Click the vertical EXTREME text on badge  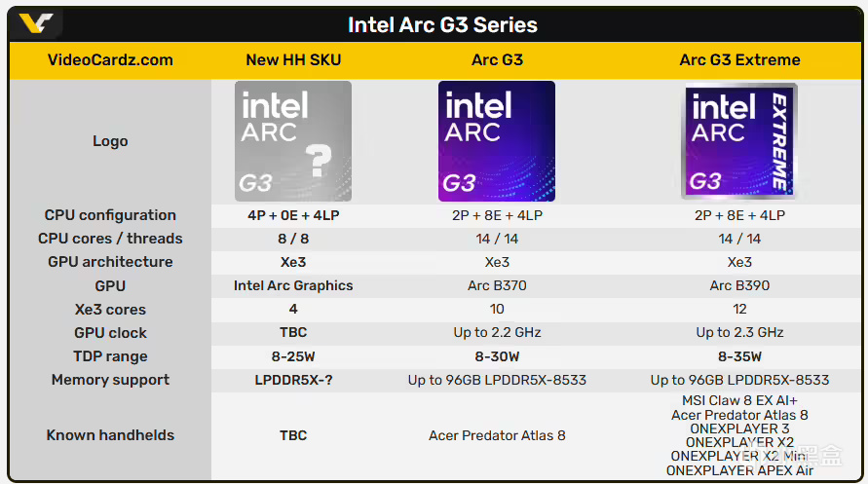coord(779,141)
